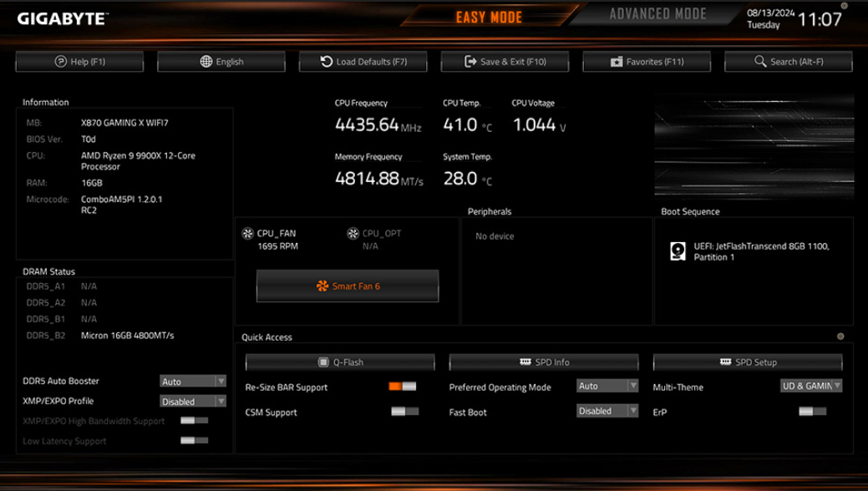Open DDR5 Auto Booster dropdown
Screen dimensions: 868x491
tap(193, 382)
